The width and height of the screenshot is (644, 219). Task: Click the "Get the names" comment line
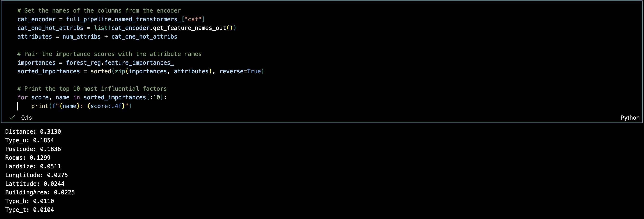99,11
